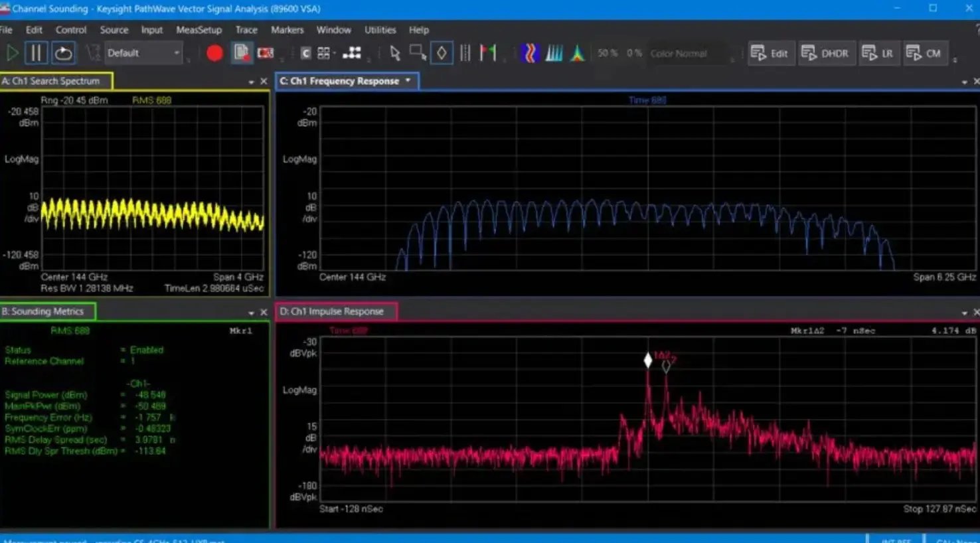Click the C trace icon in toolbar

pos(305,53)
